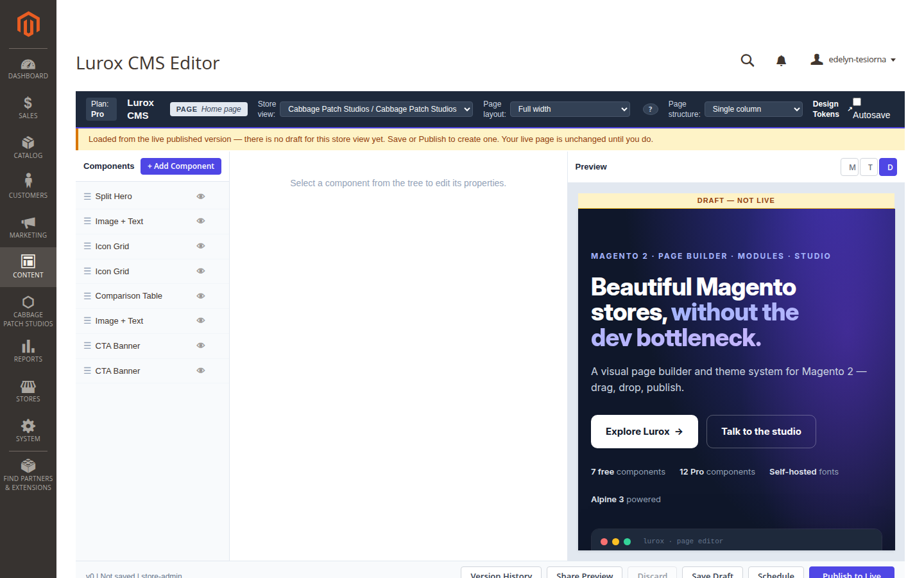Toggle visibility of second Image + Text

point(201,320)
